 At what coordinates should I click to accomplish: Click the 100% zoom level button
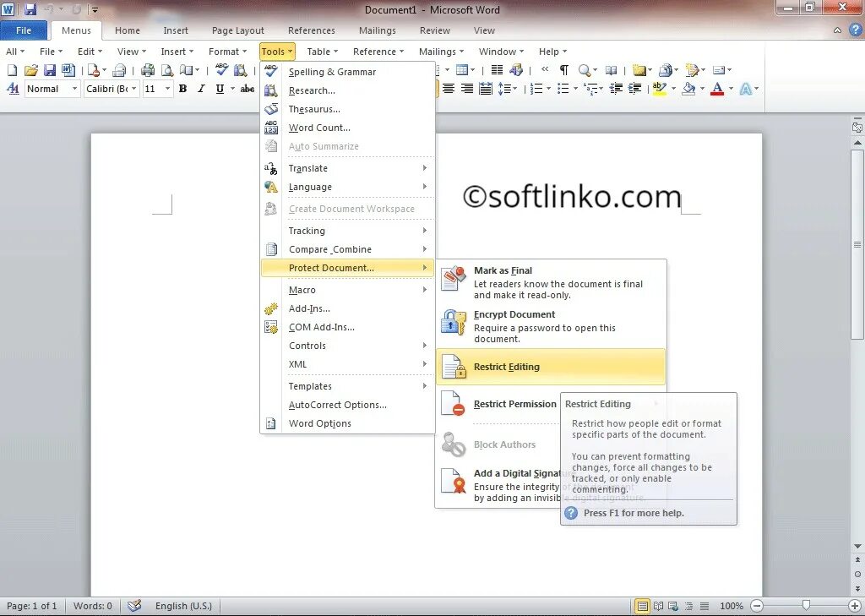pos(732,606)
